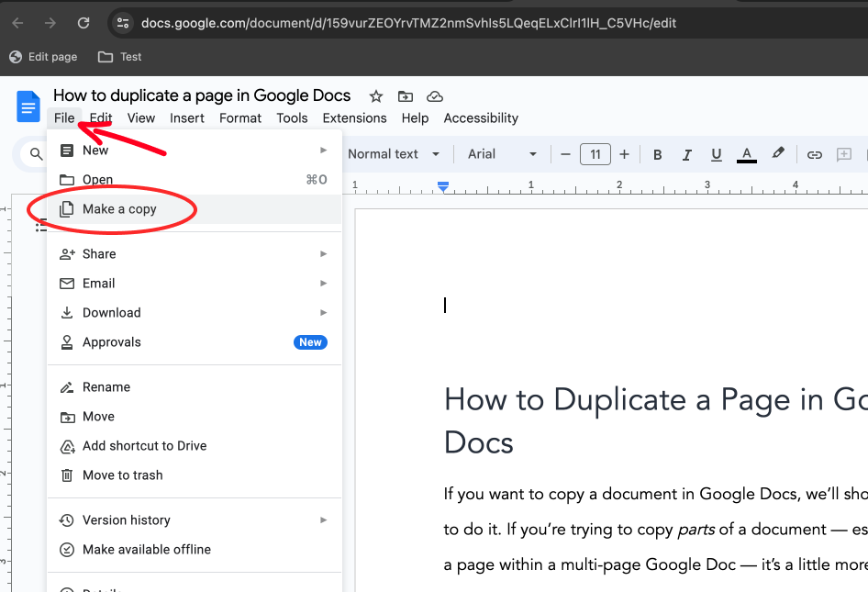
Task: Open the Format menu
Action: click(x=240, y=118)
